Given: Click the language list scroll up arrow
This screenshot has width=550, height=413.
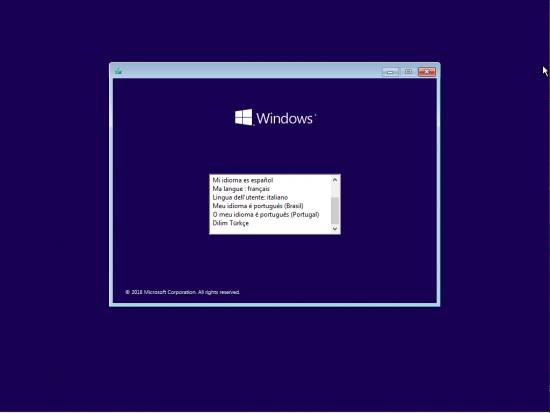Looking at the screenshot, I should [x=335, y=180].
